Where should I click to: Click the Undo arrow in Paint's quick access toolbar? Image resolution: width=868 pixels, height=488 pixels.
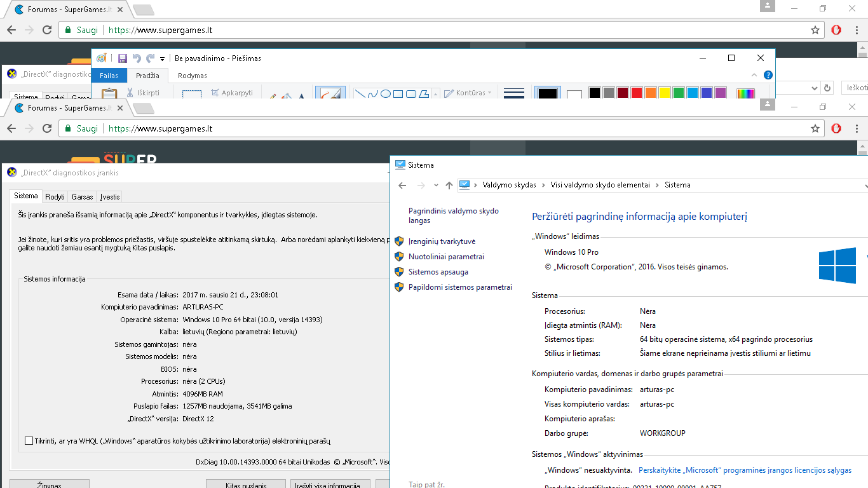(137, 58)
